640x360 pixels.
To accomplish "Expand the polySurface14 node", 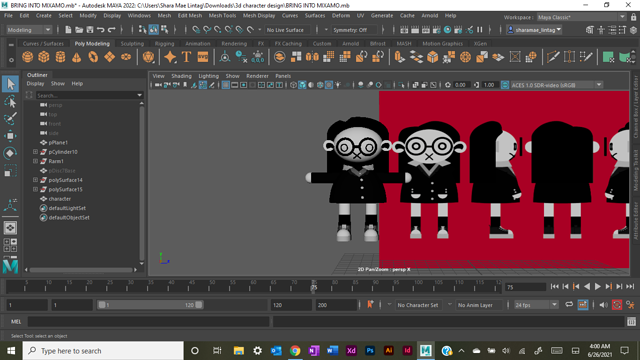I will point(36,180).
